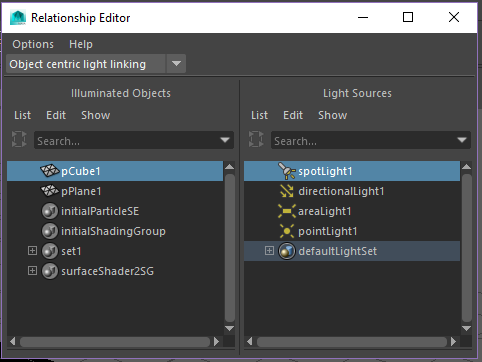
Task: Click the pPlane1 mesh icon
Action: click(x=50, y=191)
